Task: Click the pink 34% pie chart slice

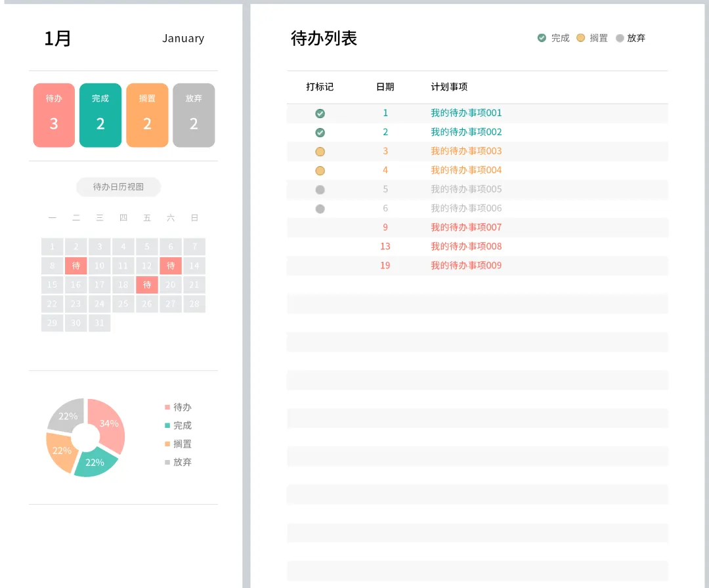Action: pos(108,424)
